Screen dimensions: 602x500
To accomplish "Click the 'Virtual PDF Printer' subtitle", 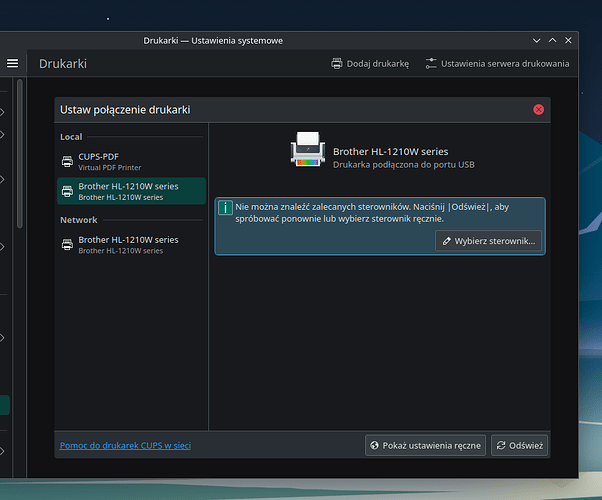I will click(x=110, y=168).
